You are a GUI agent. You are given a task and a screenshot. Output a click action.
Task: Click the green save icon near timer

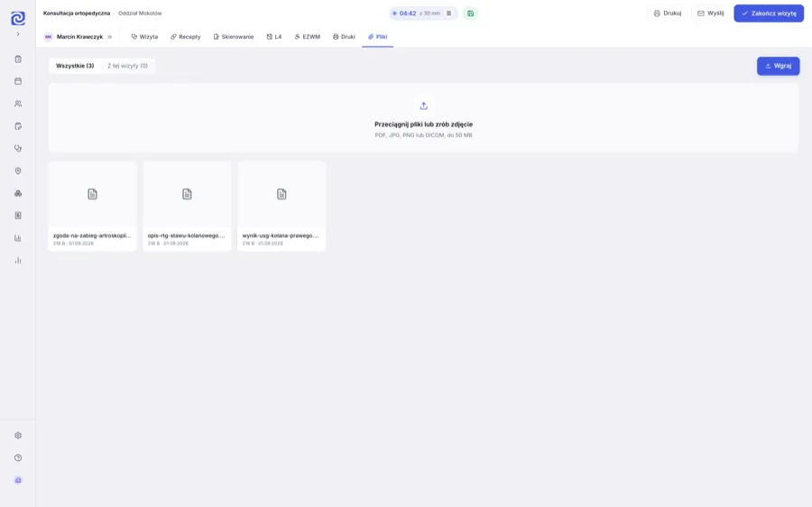pos(470,14)
